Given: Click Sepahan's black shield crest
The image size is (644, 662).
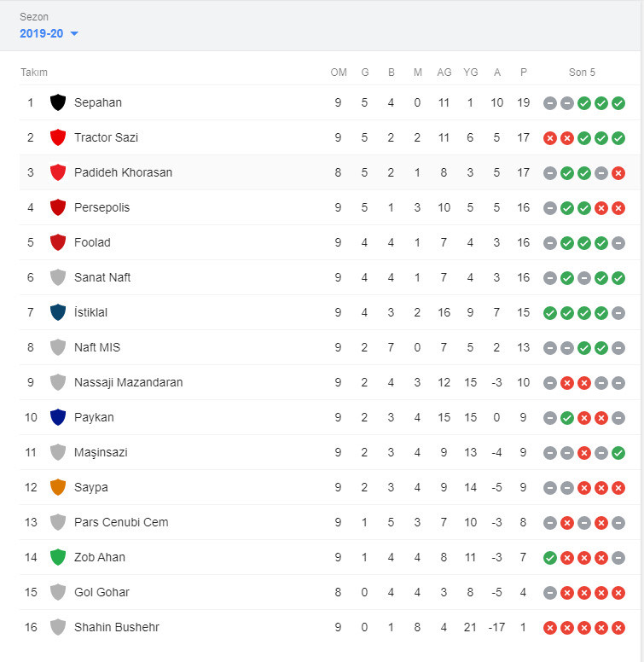Looking at the screenshot, I should point(58,102).
